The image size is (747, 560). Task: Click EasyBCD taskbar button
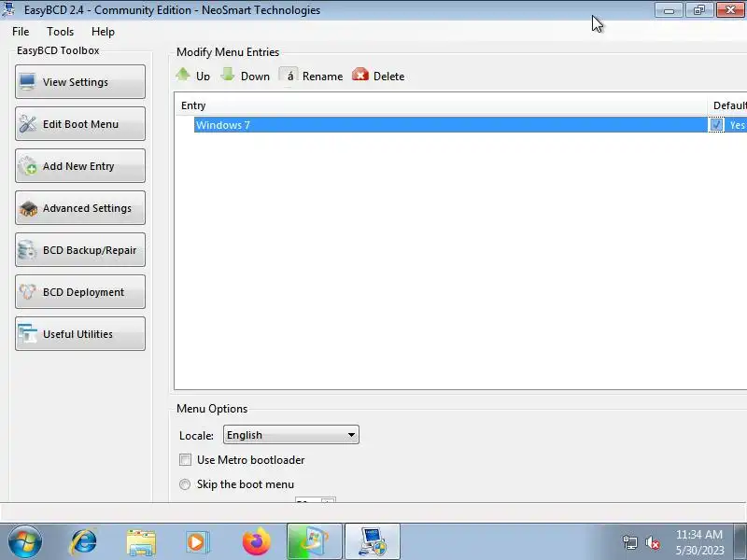pyautogui.click(x=373, y=542)
